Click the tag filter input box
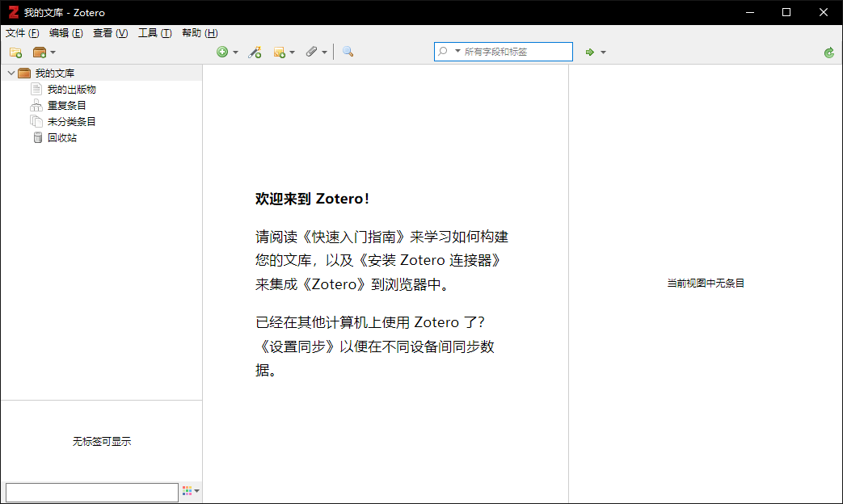This screenshot has height=504, width=843. point(92,492)
